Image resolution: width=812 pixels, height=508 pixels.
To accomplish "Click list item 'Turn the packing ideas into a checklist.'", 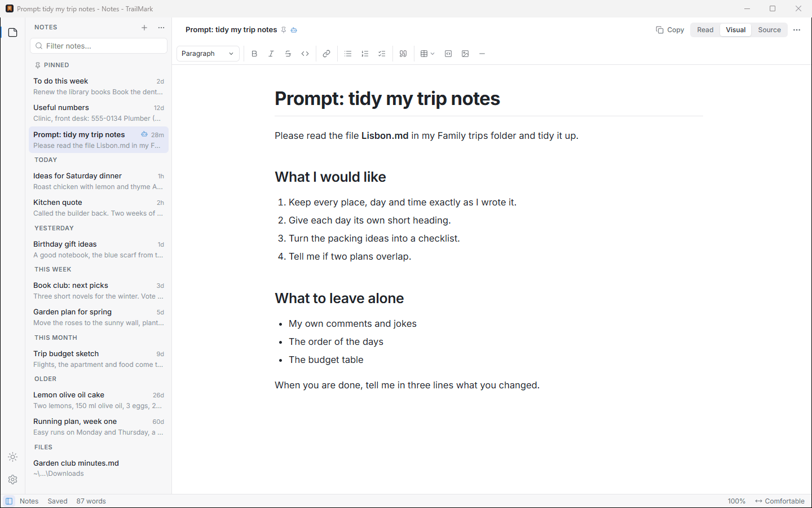I will tap(374, 238).
